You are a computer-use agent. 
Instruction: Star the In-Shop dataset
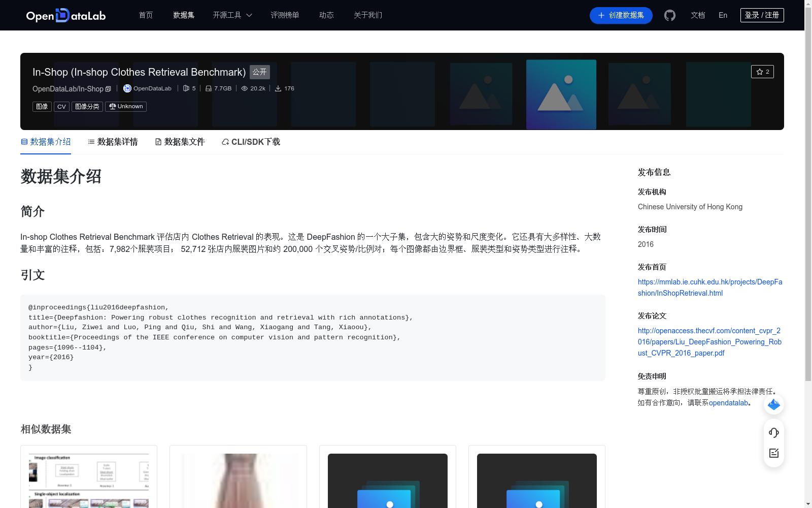(762, 72)
